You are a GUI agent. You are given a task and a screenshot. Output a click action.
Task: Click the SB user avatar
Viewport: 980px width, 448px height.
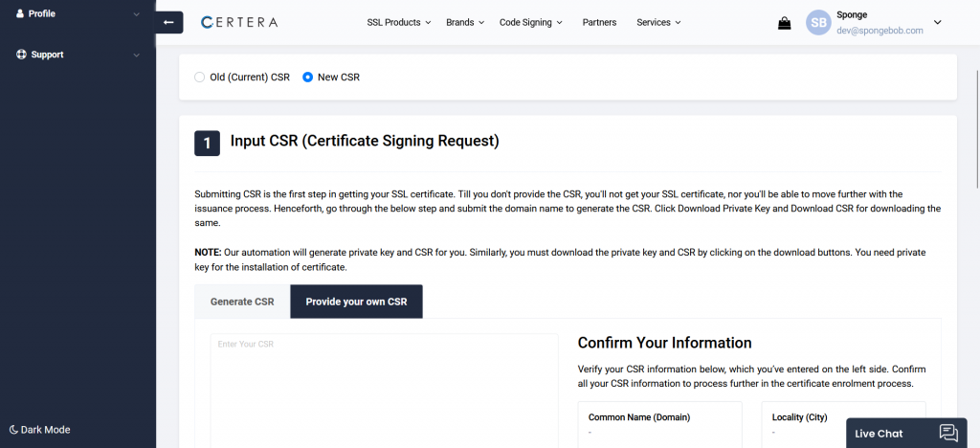pyautogui.click(x=818, y=22)
